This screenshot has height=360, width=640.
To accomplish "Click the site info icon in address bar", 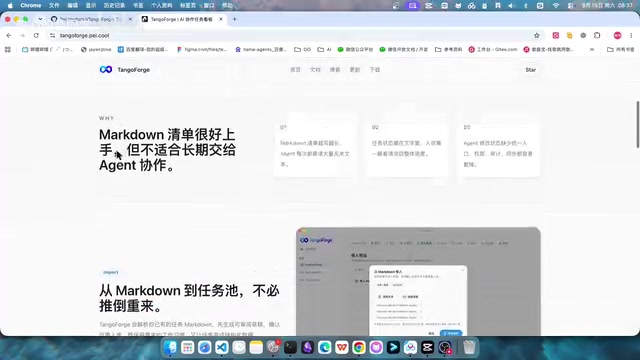I will (x=52, y=36).
